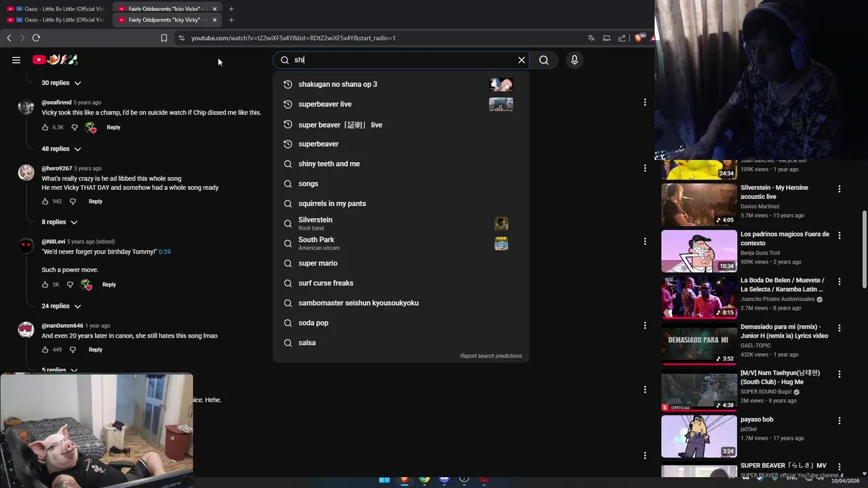This screenshot has height=488, width=868.
Task: Reply to hero9267's comment
Action: click(x=96, y=201)
